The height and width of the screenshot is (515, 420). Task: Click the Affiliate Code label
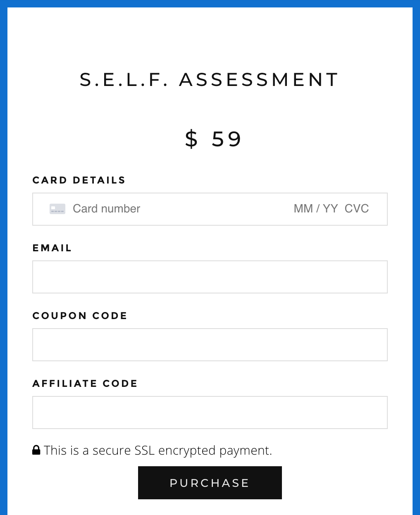point(85,384)
